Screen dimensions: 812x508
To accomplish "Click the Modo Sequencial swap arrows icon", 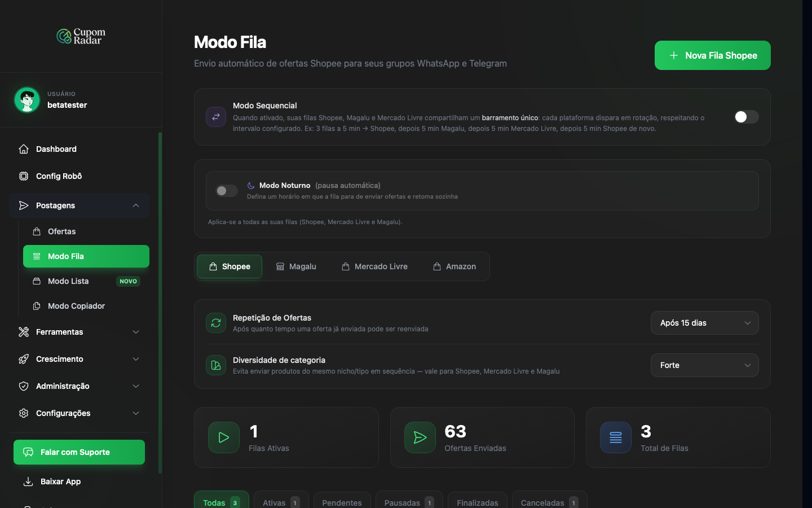I will click(216, 117).
